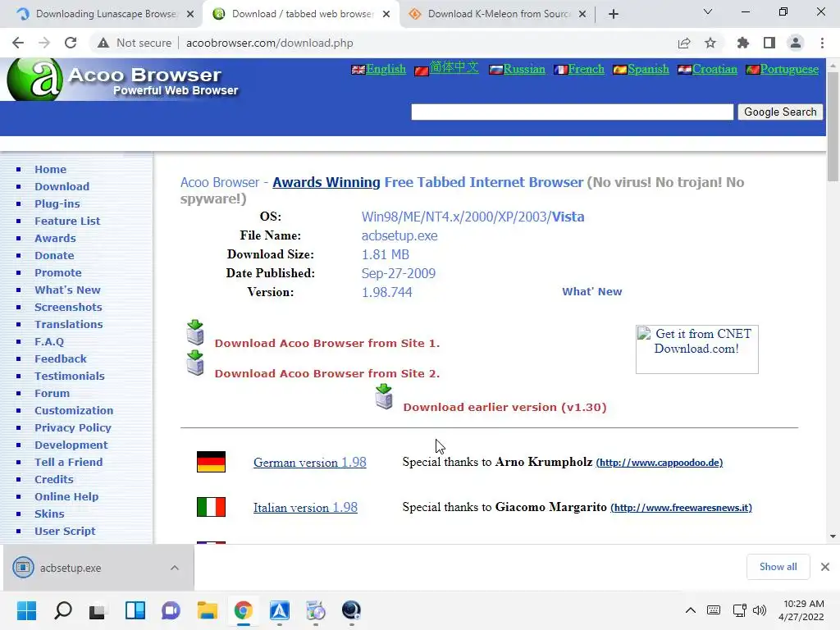Click the page search text field

(x=572, y=112)
